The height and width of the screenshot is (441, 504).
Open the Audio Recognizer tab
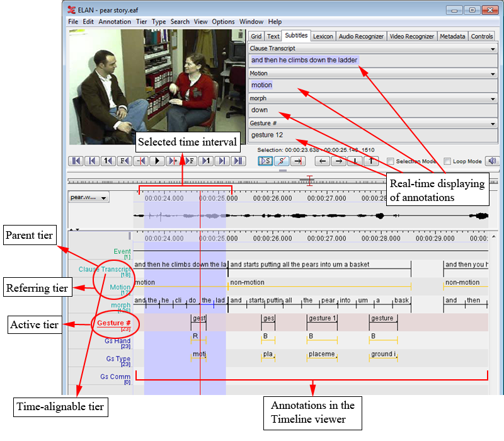coord(361,37)
